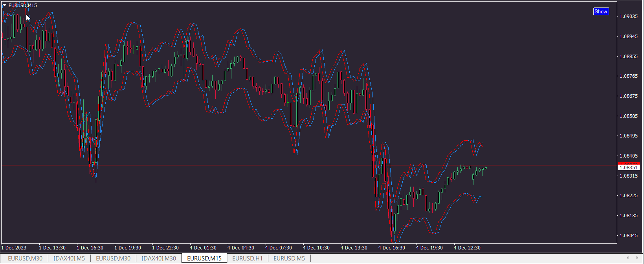Click the red horizontal price line

(x=309, y=165)
